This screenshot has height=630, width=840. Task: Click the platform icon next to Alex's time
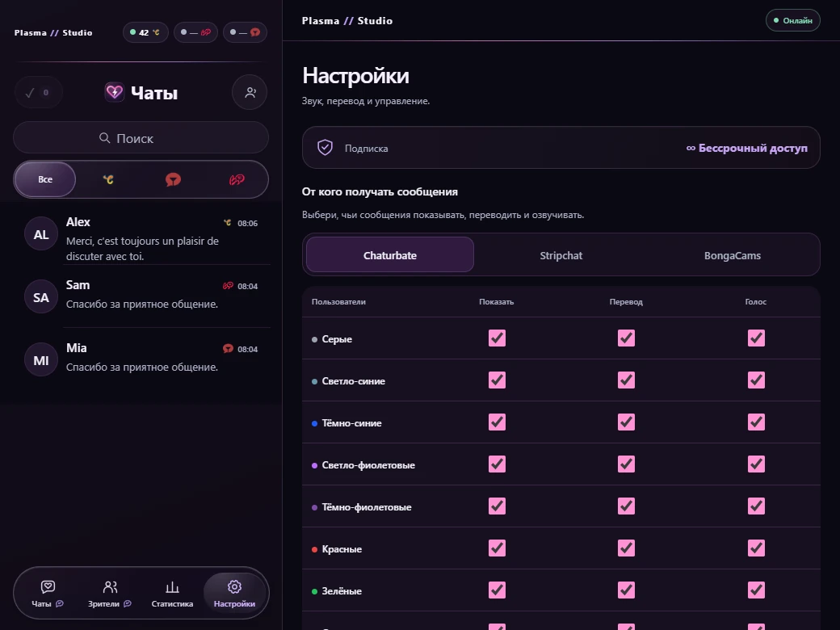228,223
